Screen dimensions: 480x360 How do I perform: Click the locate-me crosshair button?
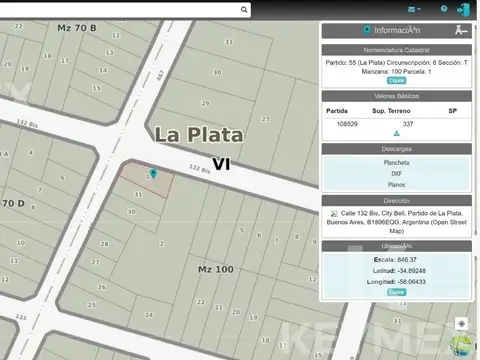click(x=461, y=323)
